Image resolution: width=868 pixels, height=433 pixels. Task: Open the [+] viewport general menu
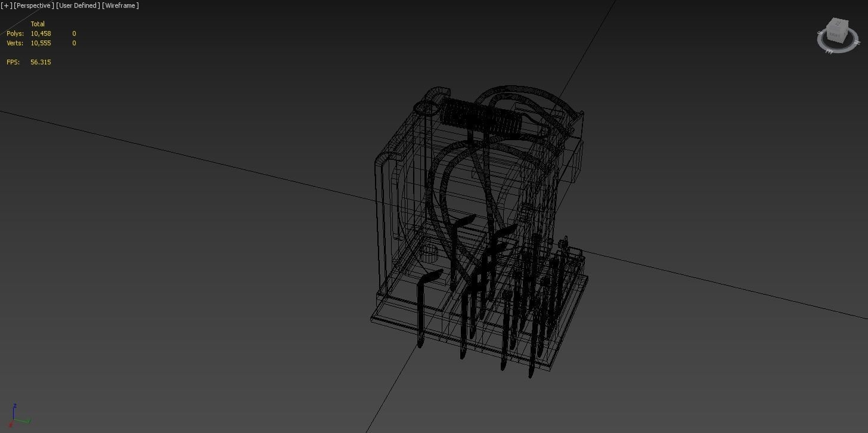(7, 5)
